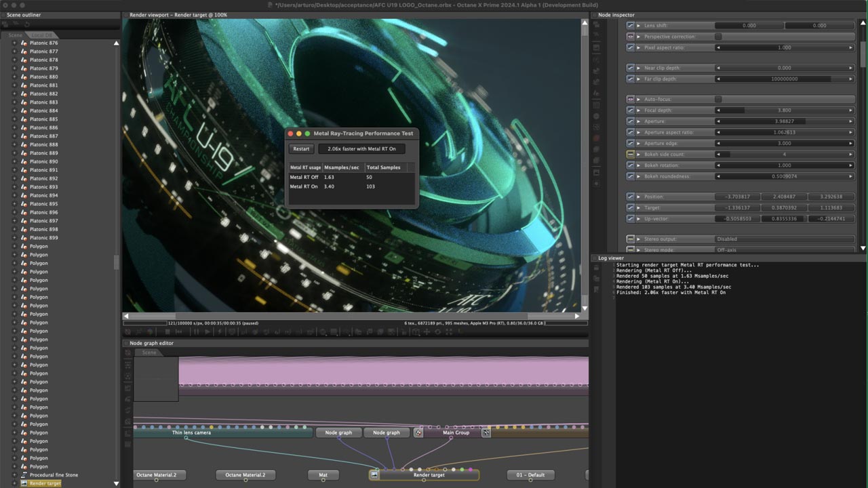Select the 01 - Default node

[530, 475]
